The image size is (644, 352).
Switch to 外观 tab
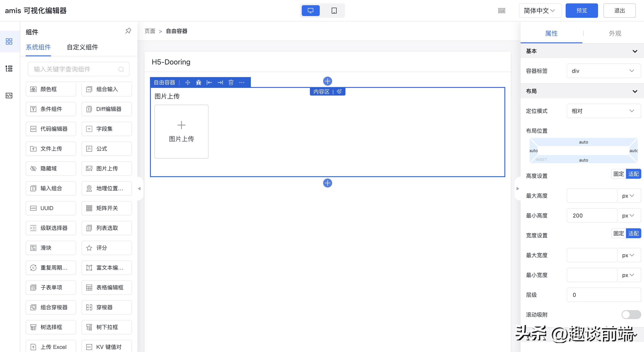[615, 34]
